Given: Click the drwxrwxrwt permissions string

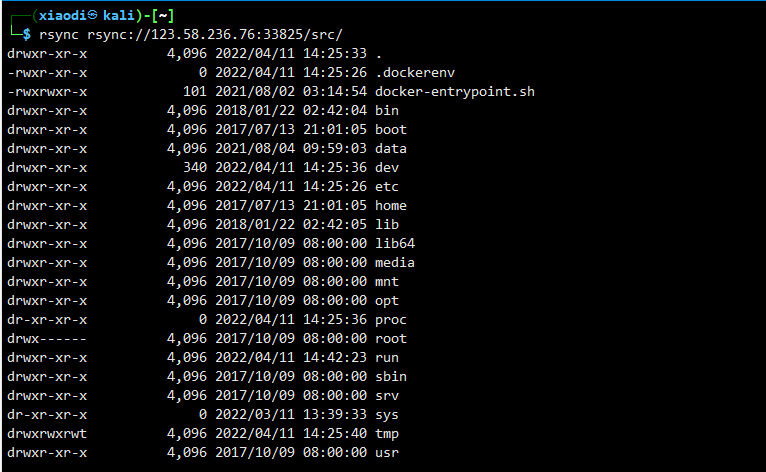Looking at the screenshot, I should (x=46, y=434).
